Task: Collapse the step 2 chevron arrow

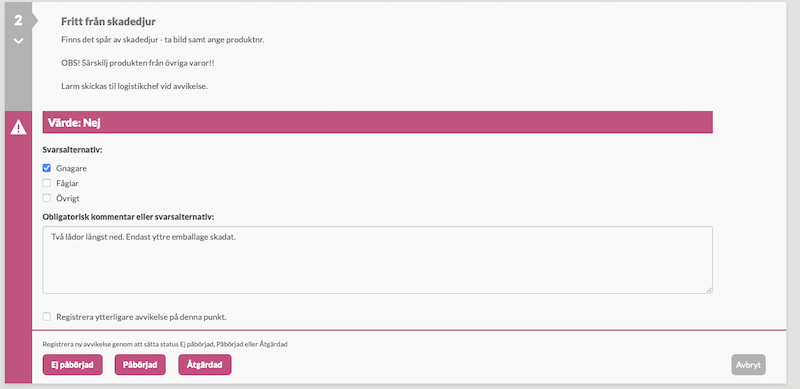Action: coord(18,41)
